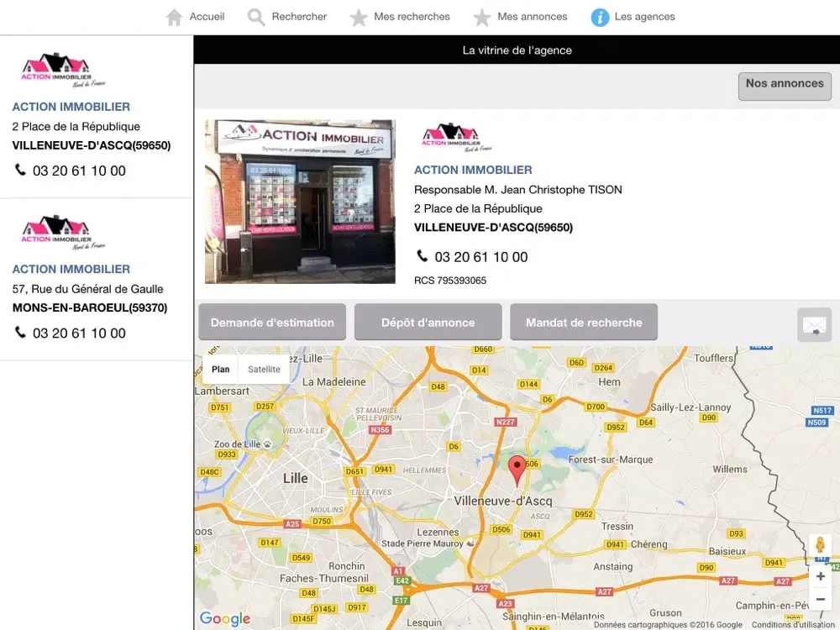The width and height of the screenshot is (840, 630).
Task: Open the Accueil home tab
Action: (195, 17)
